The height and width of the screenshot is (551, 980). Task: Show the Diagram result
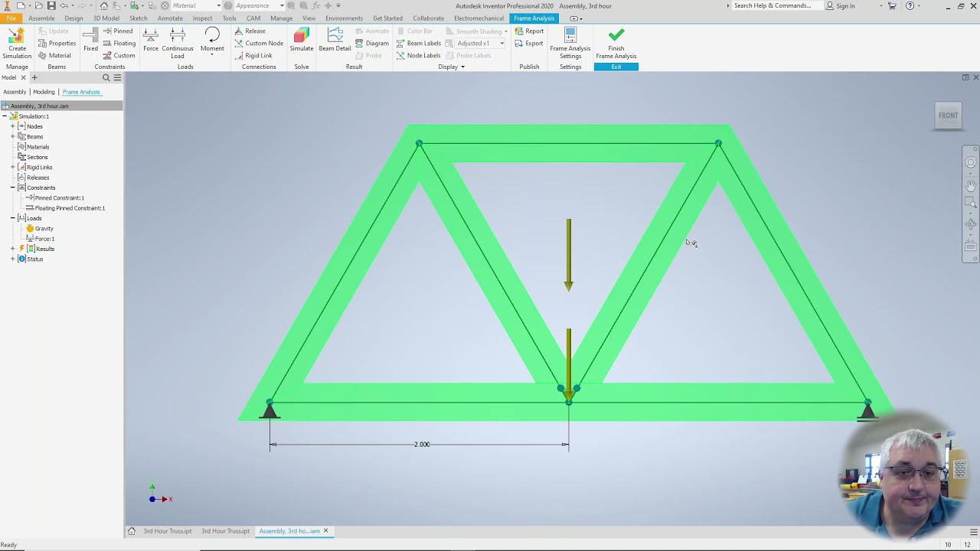pos(372,44)
